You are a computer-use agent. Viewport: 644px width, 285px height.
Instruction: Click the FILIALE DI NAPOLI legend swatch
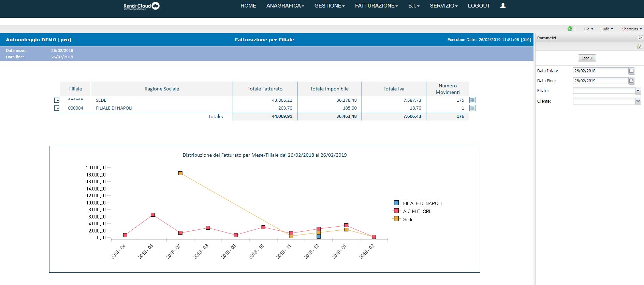[396, 203]
